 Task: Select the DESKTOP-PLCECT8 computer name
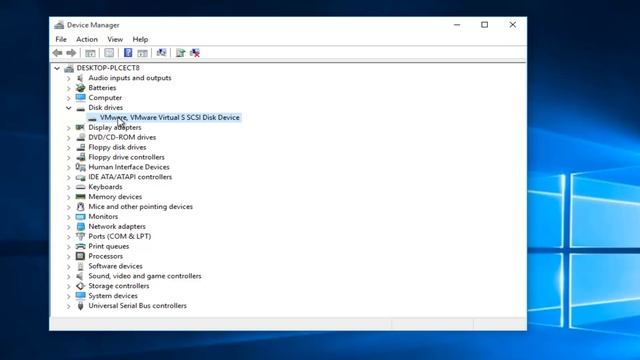pos(108,68)
